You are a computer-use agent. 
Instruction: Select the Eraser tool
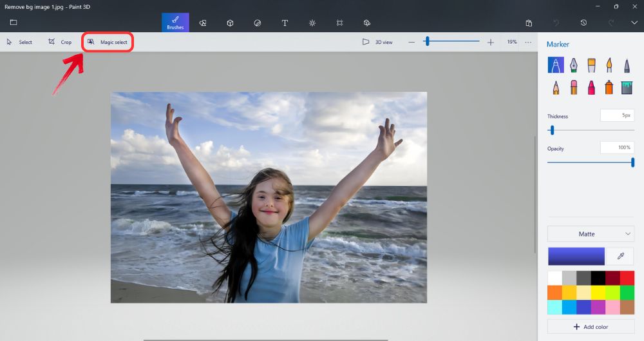click(573, 87)
